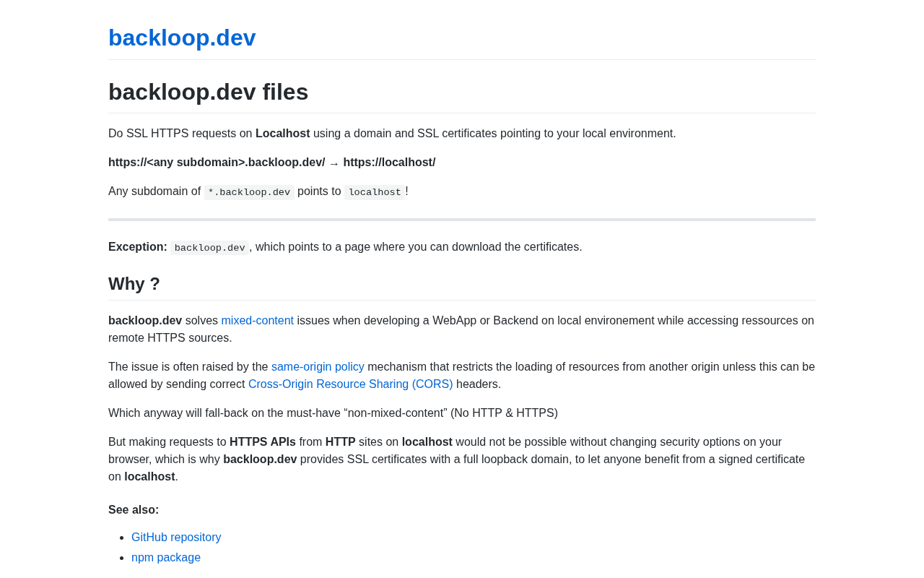Screen dimensions: 924x578
Task: Open the GitHub repository link
Action: tap(176, 537)
